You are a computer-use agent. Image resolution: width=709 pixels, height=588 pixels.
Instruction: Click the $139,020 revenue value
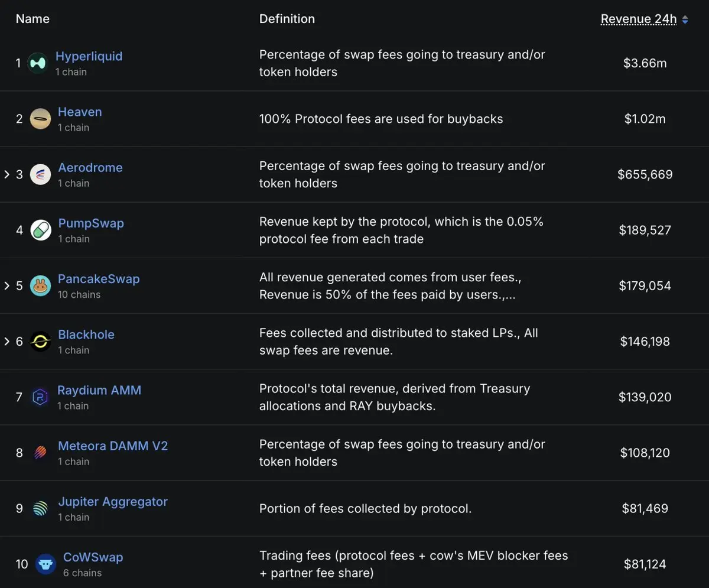click(645, 397)
